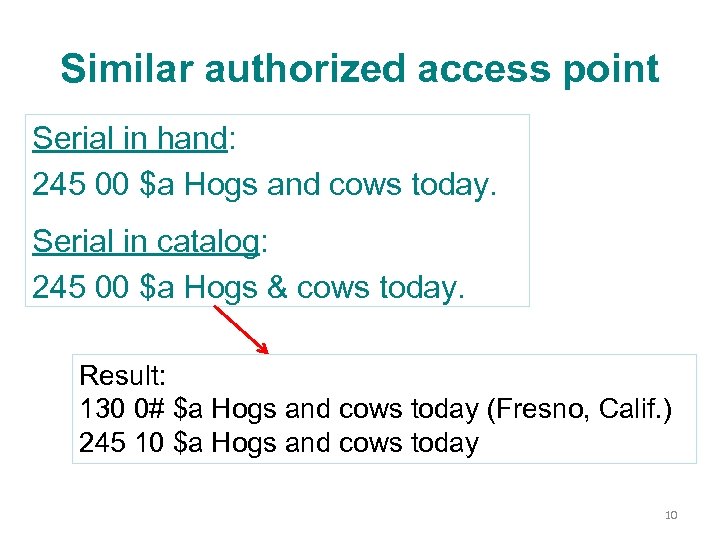The width and height of the screenshot is (720, 540).
Task: Select the "Hogs and cows today." line under Serial in hand
Action: tap(264, 185)
